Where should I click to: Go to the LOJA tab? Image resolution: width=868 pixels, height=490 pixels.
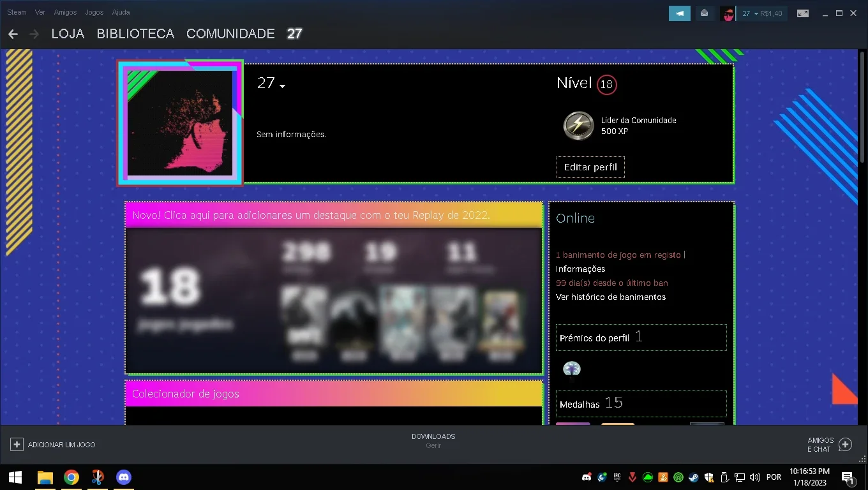[x=68, y=34]
